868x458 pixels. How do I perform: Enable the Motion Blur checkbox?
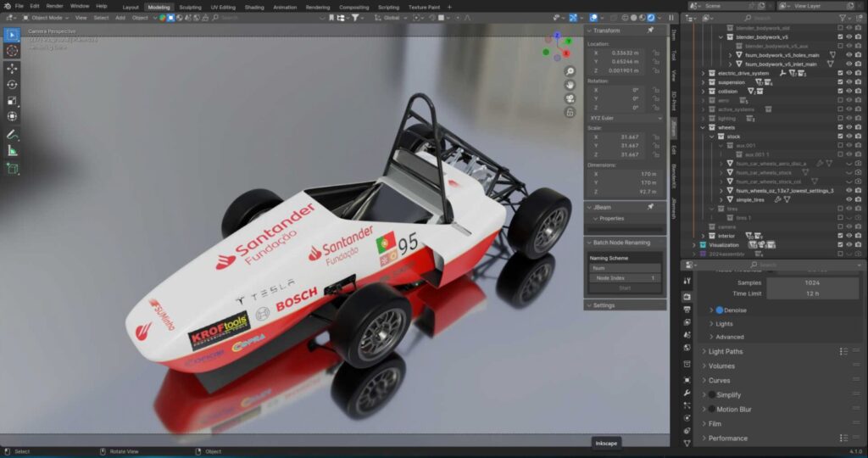point(712,410)
